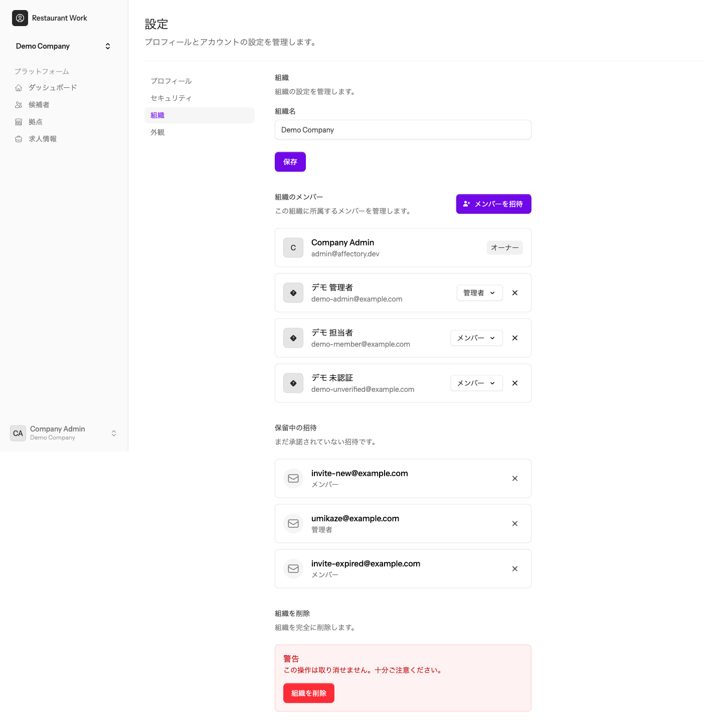Click the 保留中の招待 heading
722x728 pixels.
[x=296, y=428]
